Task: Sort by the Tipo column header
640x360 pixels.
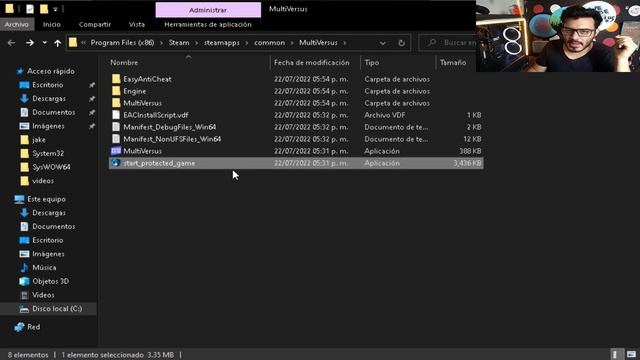Action: click(x=372, y=62)
